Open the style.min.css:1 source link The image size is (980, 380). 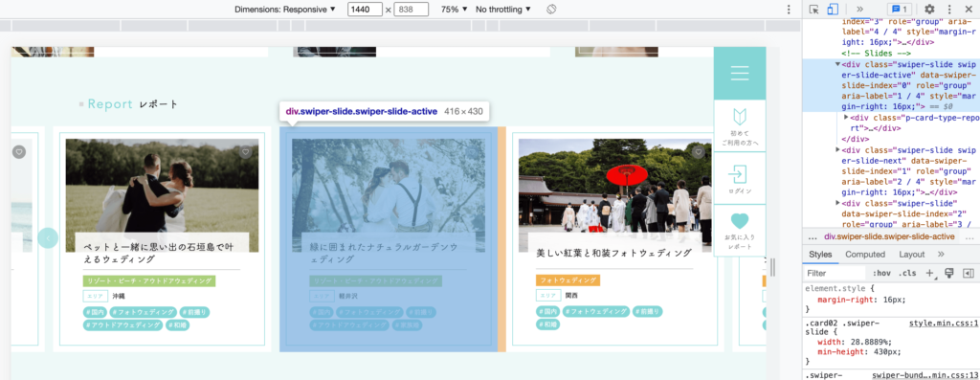pos(945,324)
